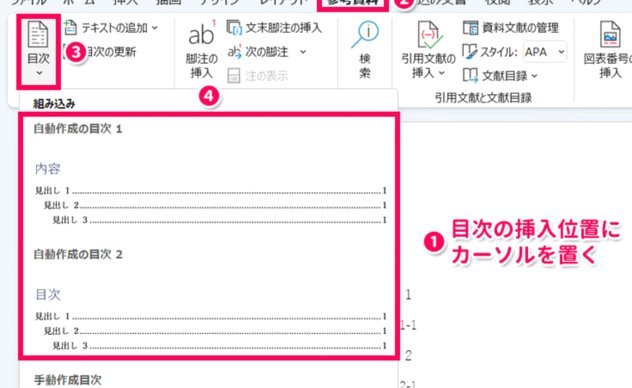Open the APA citation style combo box
Image resolution: width=632 pixels, height=388 pixels.
coord(545,52)
